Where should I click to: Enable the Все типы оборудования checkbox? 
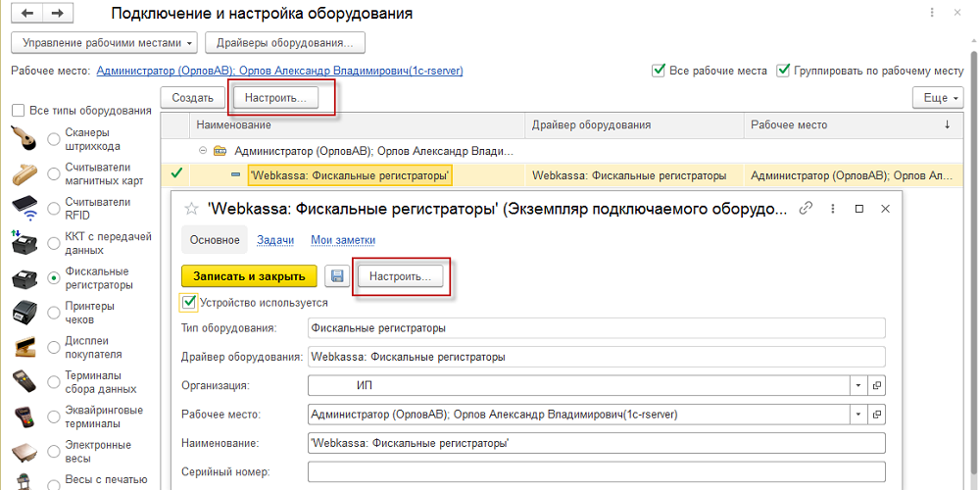pyautogui.click(x=19, y=111)
